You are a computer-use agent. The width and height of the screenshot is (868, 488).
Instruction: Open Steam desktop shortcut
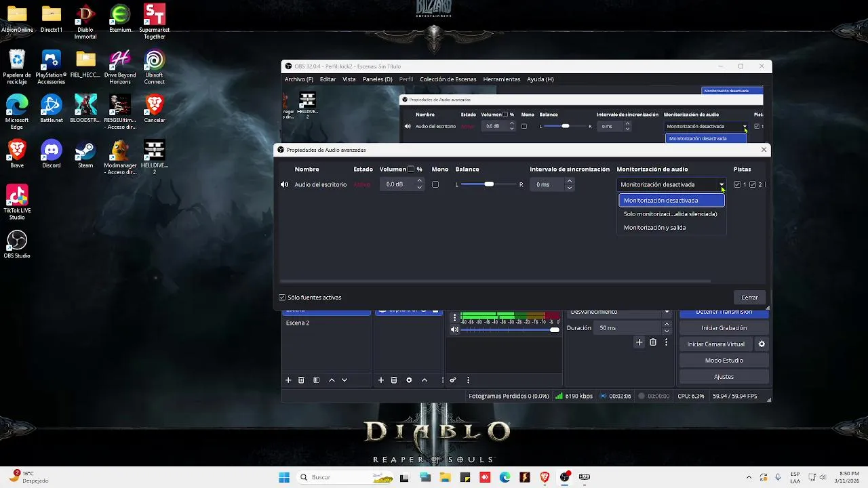tap(85, 154)
